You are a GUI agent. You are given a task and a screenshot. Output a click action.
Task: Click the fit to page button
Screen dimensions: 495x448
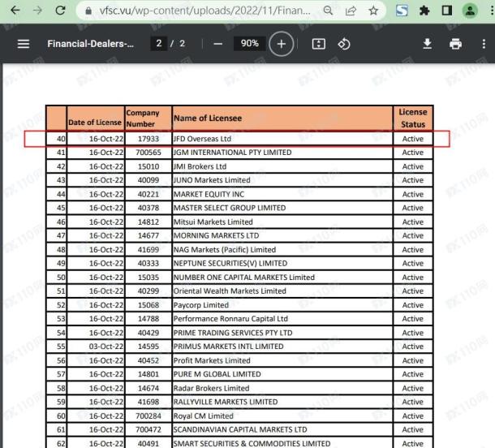click(x=319, y=44)
